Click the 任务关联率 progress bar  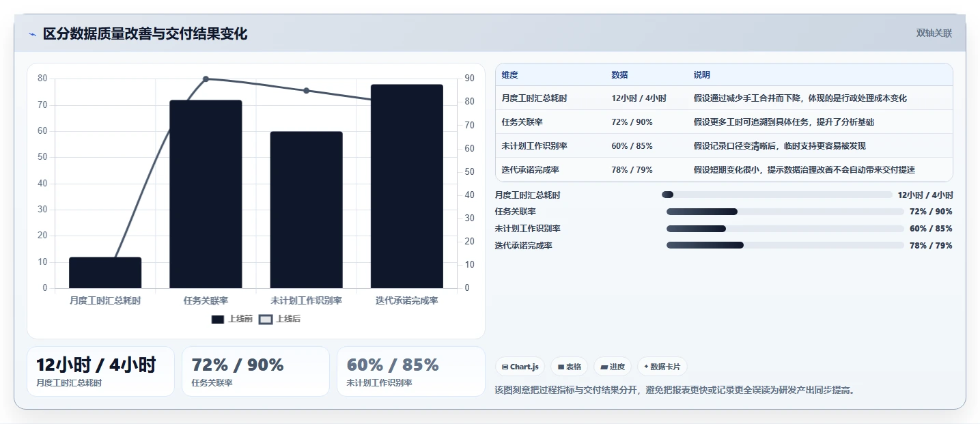(785, 212)
